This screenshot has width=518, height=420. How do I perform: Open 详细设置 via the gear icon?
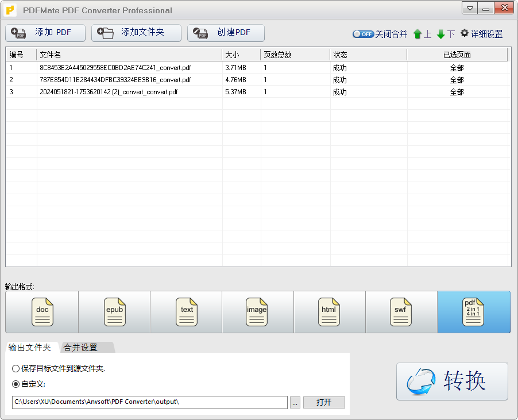coord(482,34)
